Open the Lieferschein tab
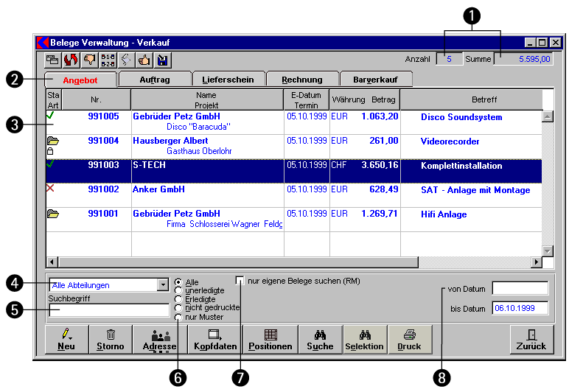Image resolution: width=569 pixels, height=392 pixels. click(228, 80)
